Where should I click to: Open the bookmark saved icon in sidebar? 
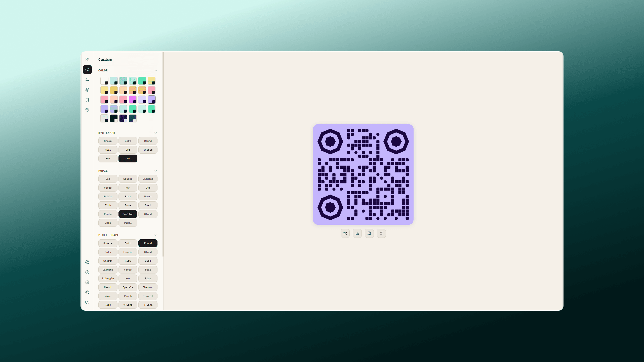87,100
